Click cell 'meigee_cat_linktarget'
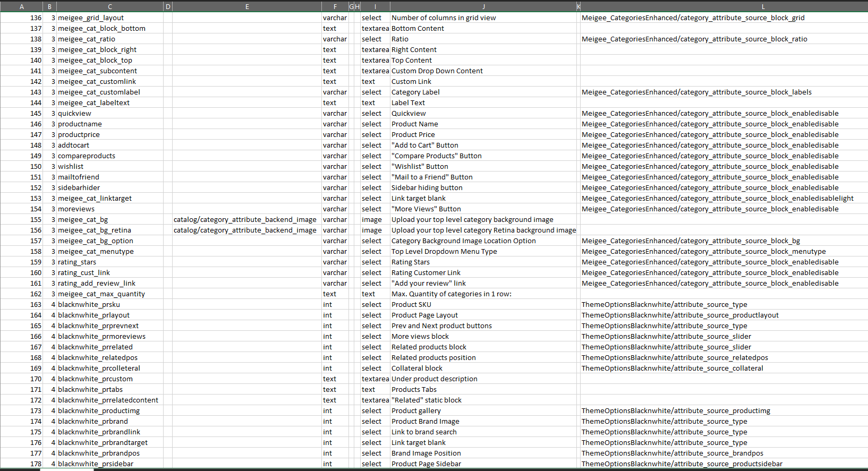 109,198
